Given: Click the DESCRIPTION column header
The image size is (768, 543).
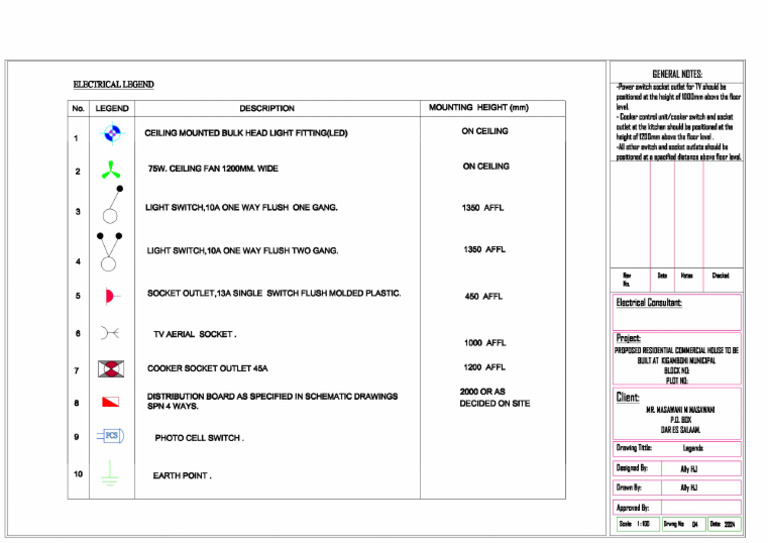Looking at the screenshot, I should click(x=267, y=108).
